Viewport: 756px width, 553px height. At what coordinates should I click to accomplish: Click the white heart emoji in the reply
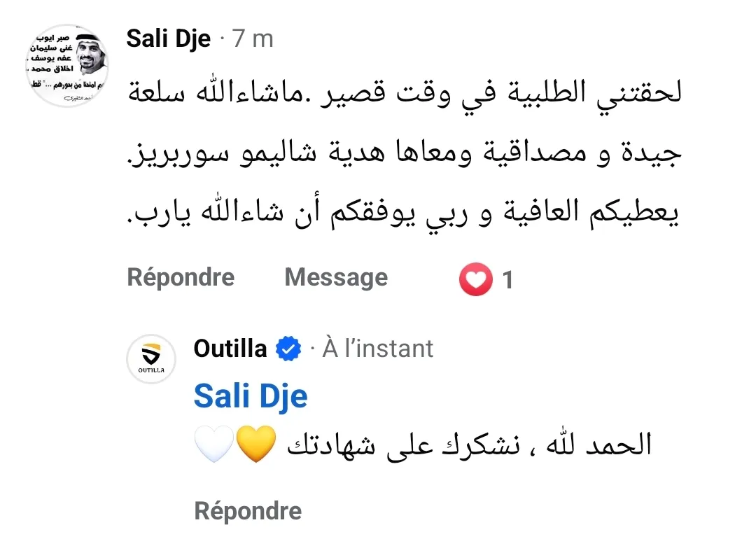[213, 445]
